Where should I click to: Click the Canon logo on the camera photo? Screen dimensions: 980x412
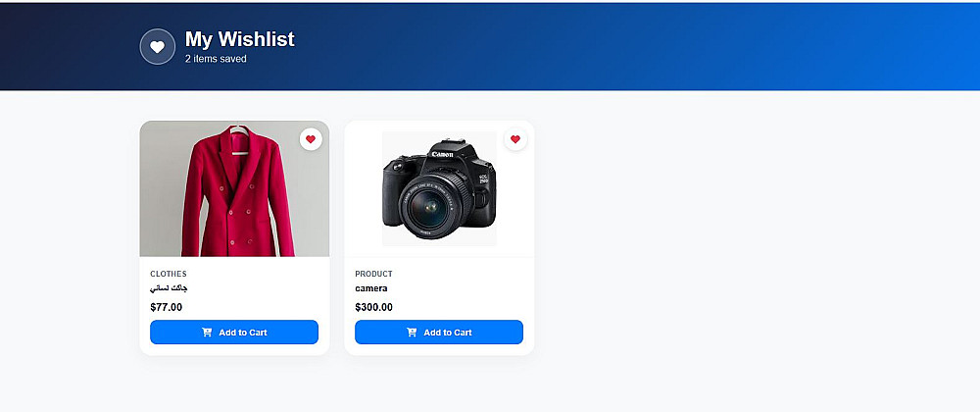[442, 154]
